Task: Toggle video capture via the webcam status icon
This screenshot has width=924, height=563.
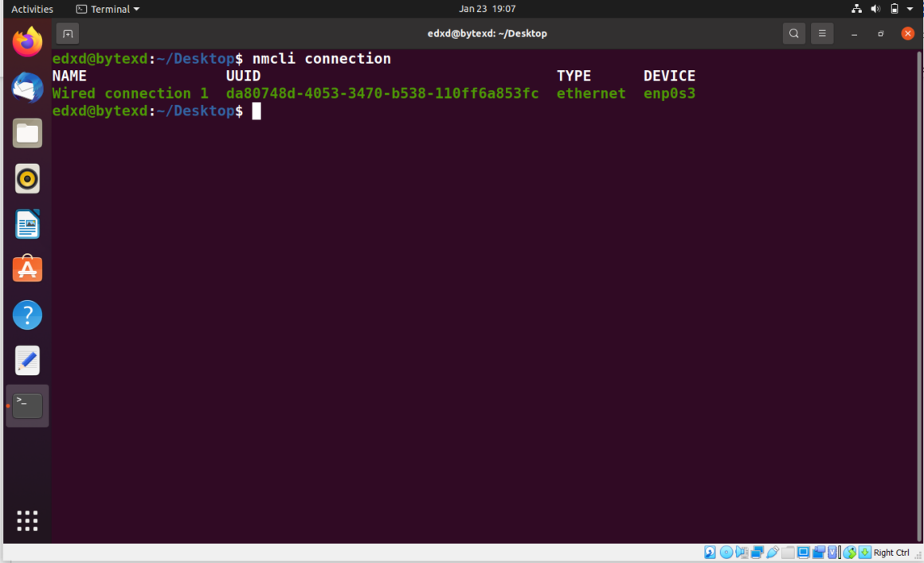Action: (x=819, y=552)
